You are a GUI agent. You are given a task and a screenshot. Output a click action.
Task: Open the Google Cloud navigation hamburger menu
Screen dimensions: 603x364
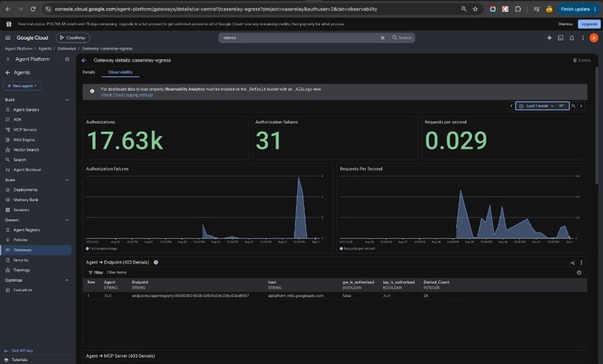[7, 37]
